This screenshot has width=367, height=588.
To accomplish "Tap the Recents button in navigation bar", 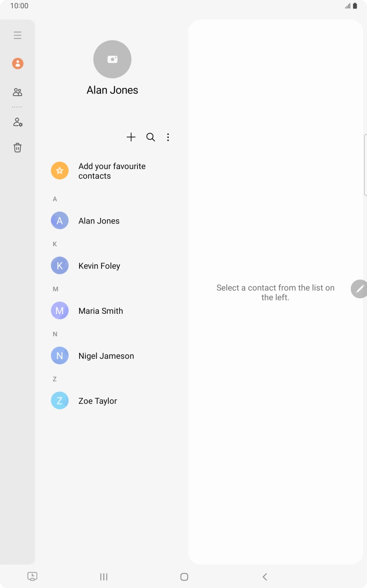I will tap(104, 576).
